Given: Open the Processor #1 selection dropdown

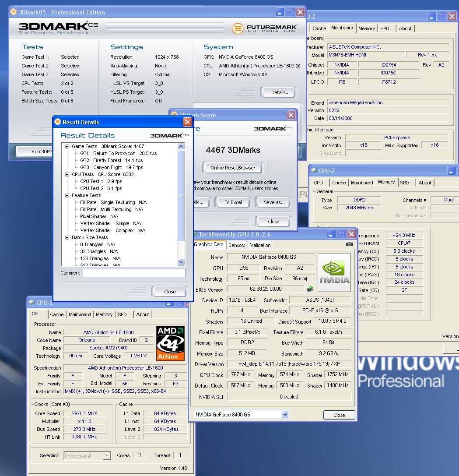Looking at the screenshot, I should point(106,456).
